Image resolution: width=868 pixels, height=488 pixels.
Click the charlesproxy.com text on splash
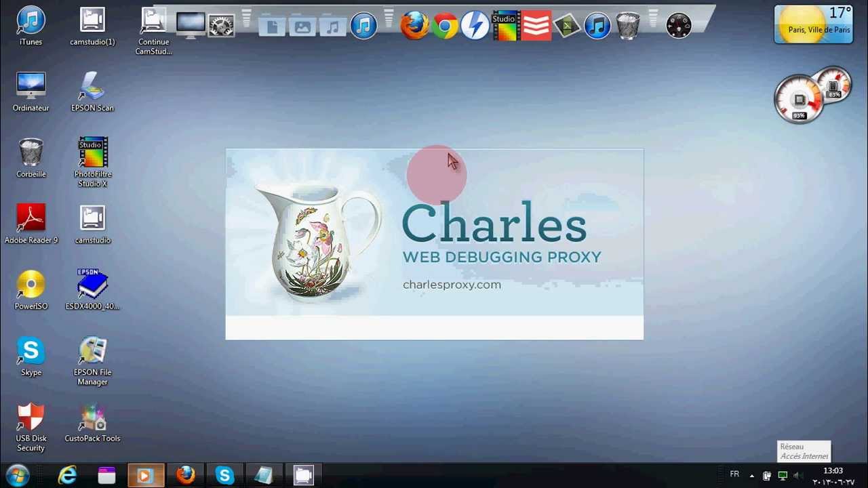tap(452, 285)
